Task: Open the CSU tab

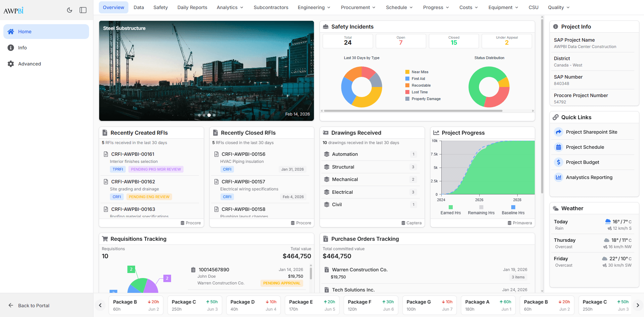Action: (533, 7)
